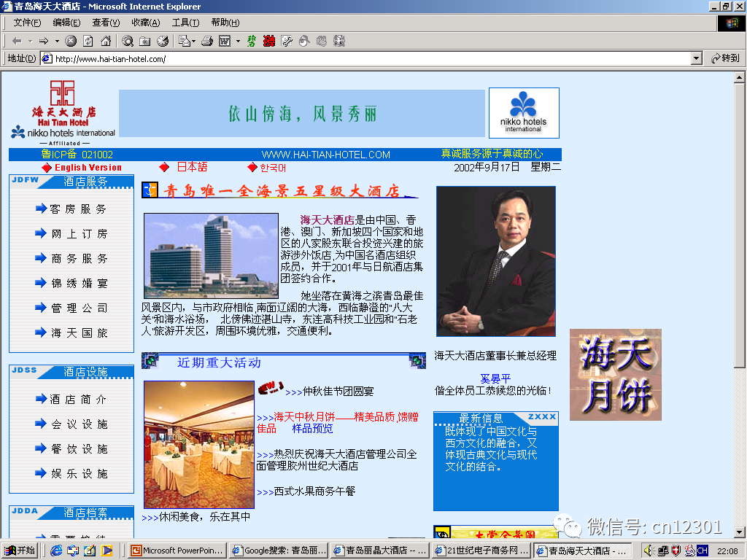Open the 西式水果商务午餐 link
Viewport: 747px width, 560px height.
pos(314,491)
